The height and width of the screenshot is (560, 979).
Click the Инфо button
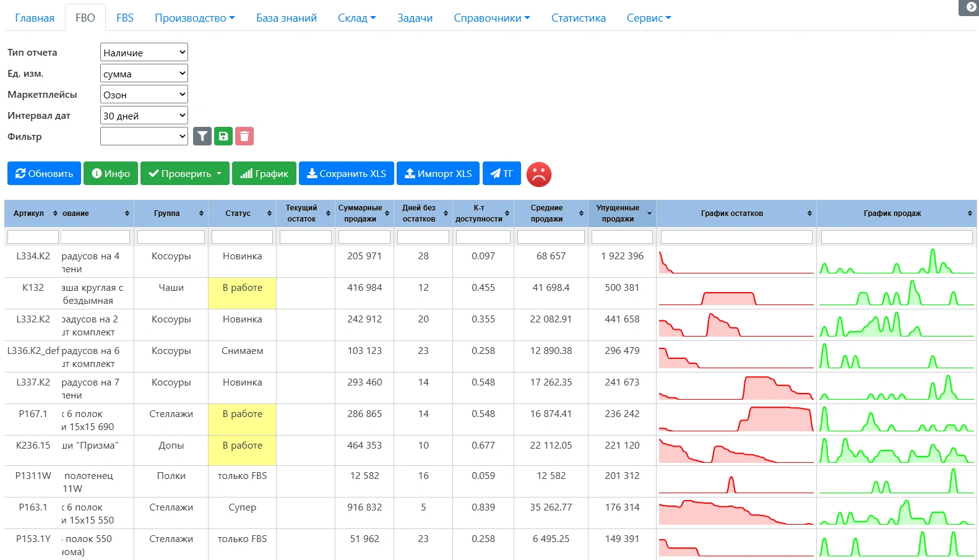(111, 173)
